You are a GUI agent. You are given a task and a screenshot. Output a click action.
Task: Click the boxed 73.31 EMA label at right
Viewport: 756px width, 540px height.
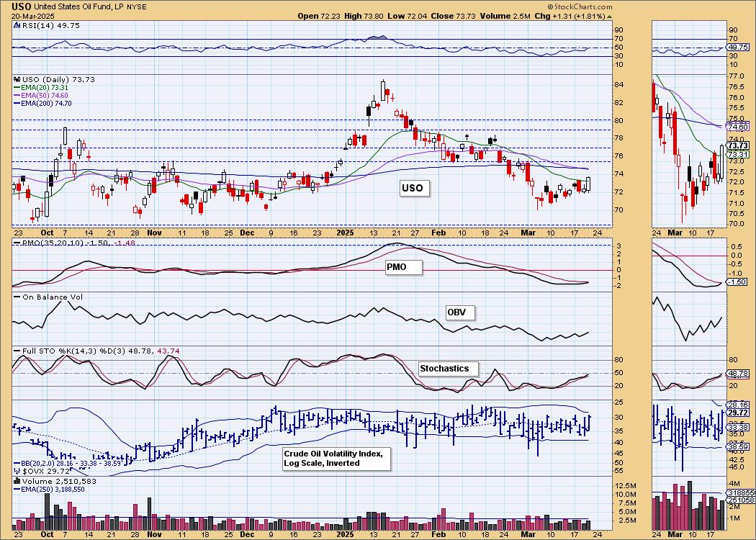pos(739,154)
